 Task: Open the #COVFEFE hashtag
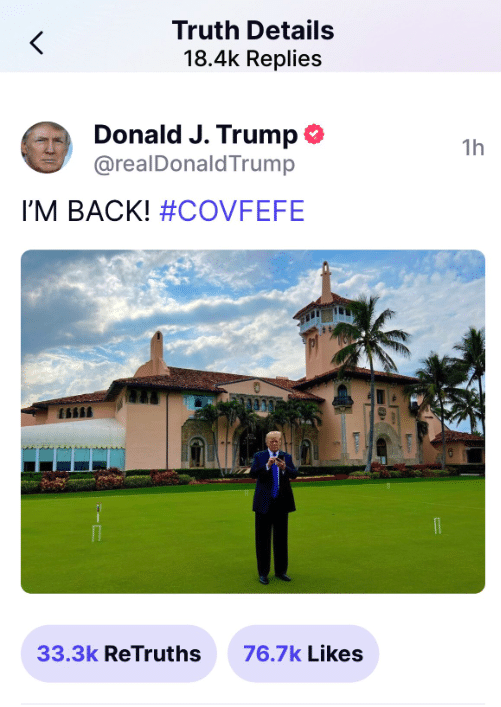(x=232, y=211)
